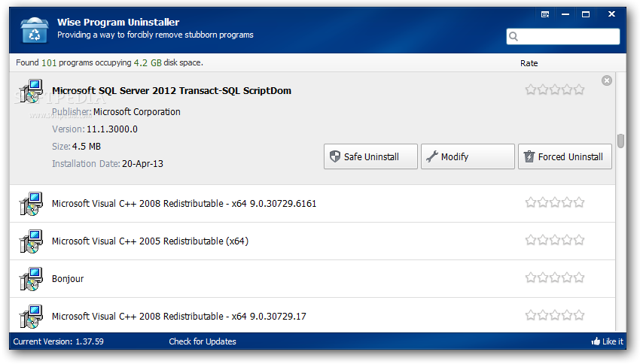The width and height of the screenshot is (640, 364).
Task: Click the Wise Program Uninstaller recycle bin logo
Action: (35, 30)
